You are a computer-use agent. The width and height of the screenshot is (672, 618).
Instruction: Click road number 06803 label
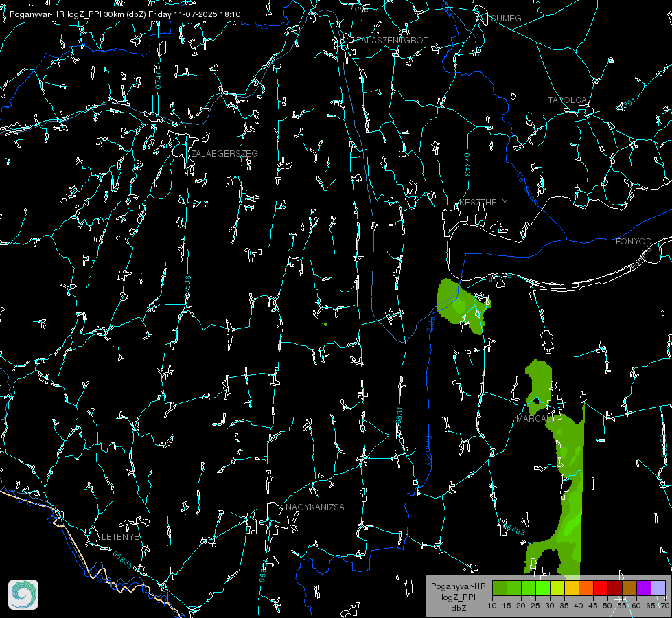[x=515, y=528]
